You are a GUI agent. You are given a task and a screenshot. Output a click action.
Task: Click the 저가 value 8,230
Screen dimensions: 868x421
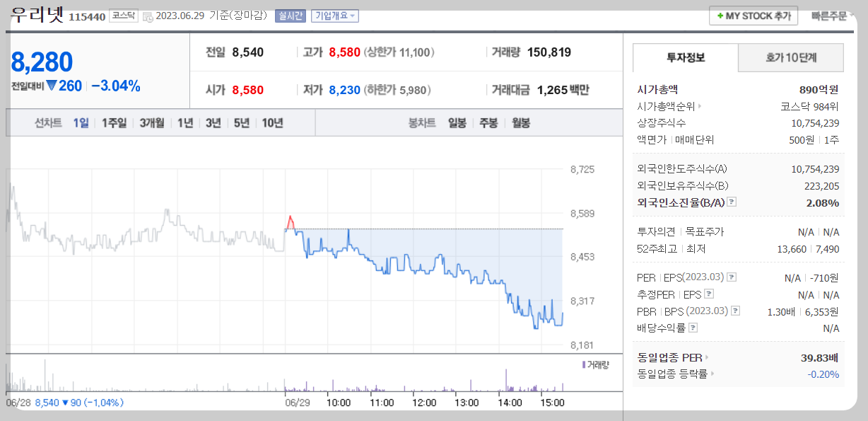344,90
